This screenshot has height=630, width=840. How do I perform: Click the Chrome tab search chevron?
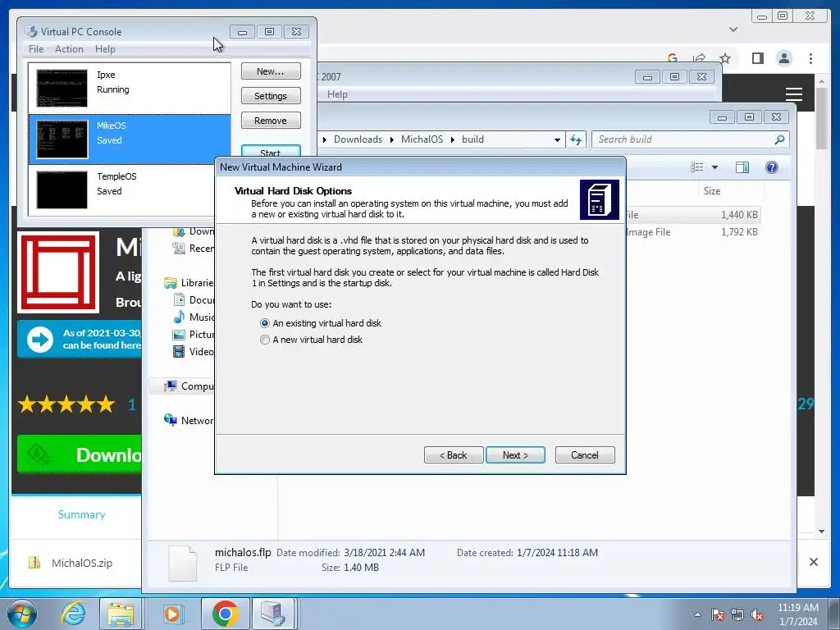click(x=733, y=30)
